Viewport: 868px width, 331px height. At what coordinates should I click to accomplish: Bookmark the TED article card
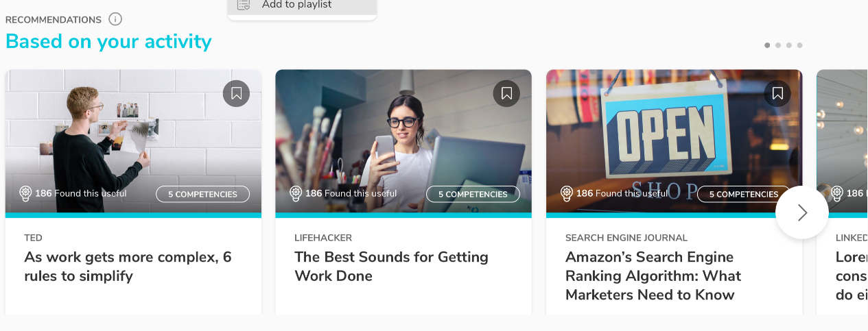point(236,93)
